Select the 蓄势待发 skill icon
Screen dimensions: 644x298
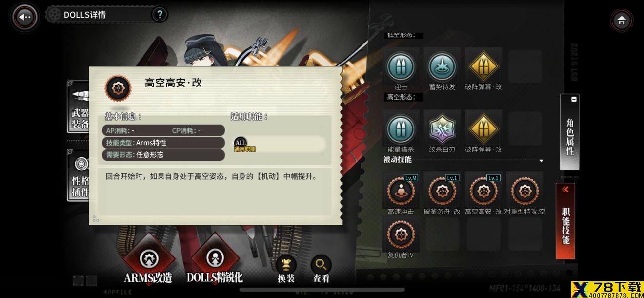(x=442, y=66)
